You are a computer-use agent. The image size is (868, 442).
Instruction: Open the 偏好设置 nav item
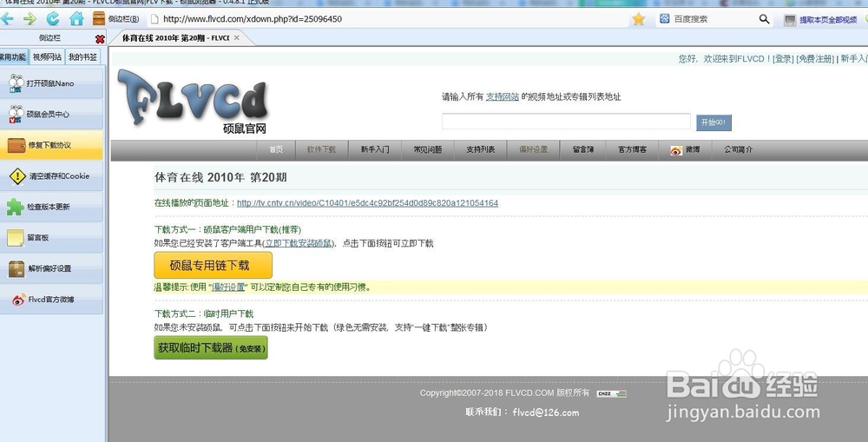(533, 149)
